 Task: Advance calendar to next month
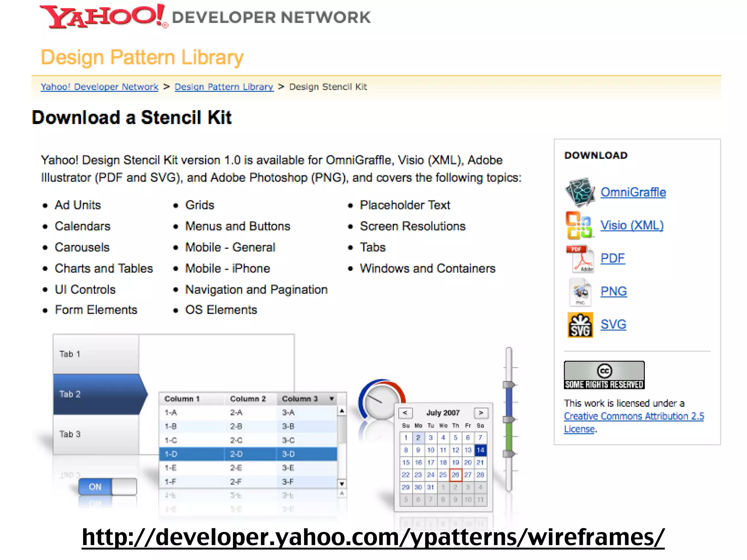pyautogui.click(x=481, y=413)
